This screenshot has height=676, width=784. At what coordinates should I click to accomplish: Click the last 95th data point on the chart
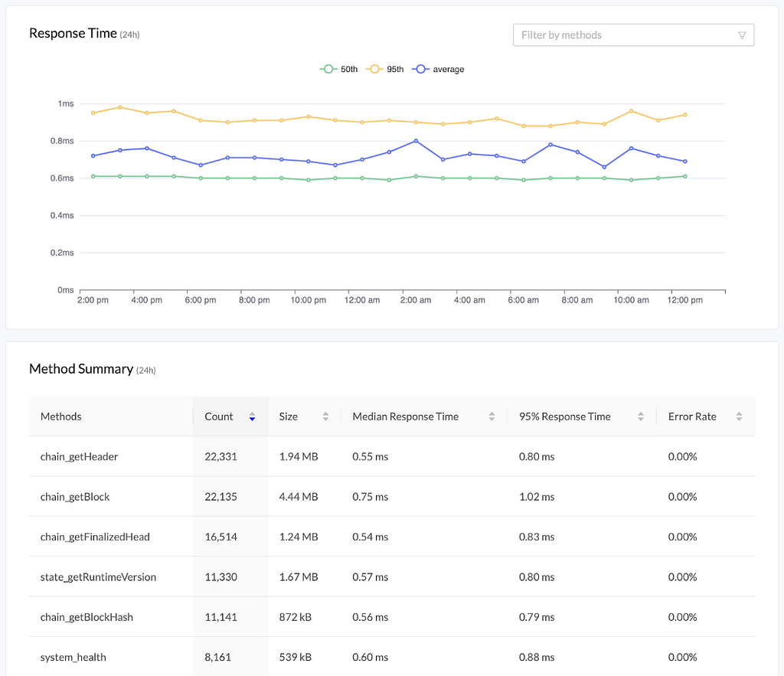click(x=684, y=115)
